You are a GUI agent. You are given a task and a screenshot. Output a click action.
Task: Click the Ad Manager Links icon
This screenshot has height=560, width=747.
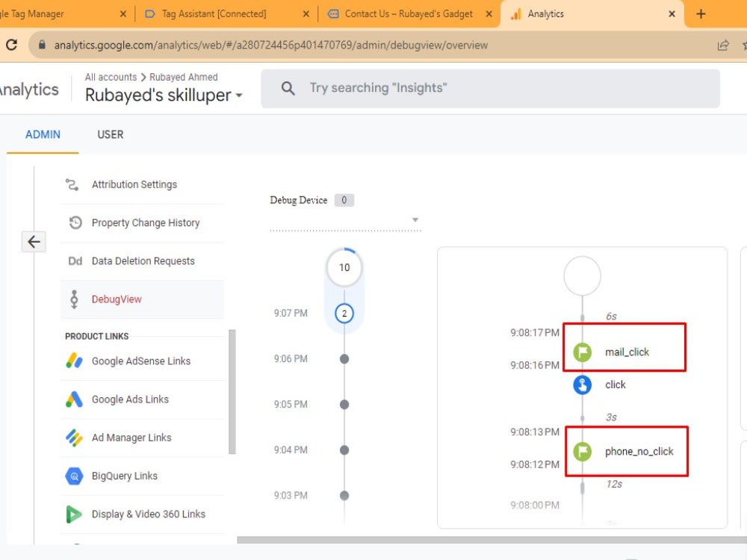pos(75,438)
